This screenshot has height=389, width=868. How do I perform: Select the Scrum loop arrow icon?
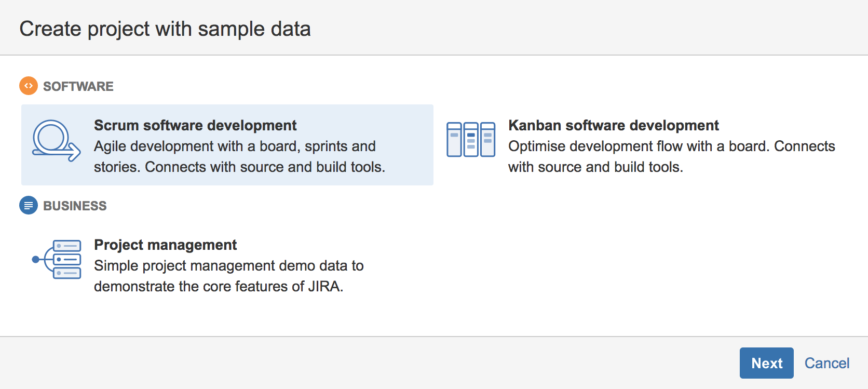pyautogui.click(x=57, y=141)
